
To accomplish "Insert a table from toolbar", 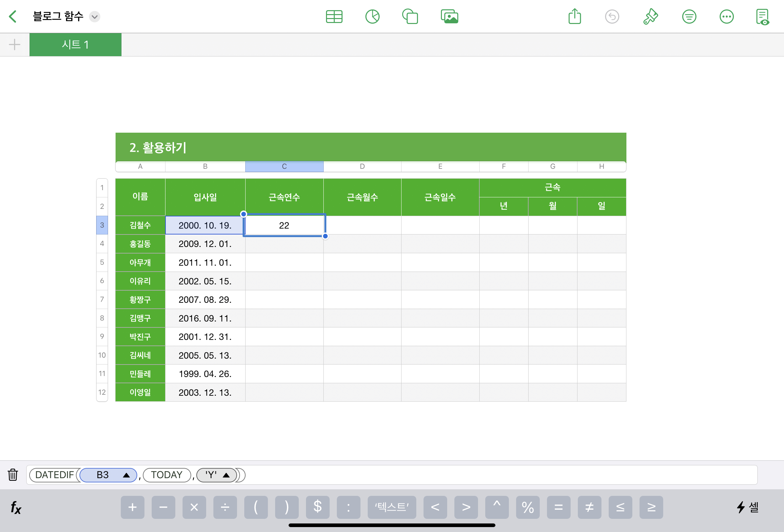I will (334, 16).
